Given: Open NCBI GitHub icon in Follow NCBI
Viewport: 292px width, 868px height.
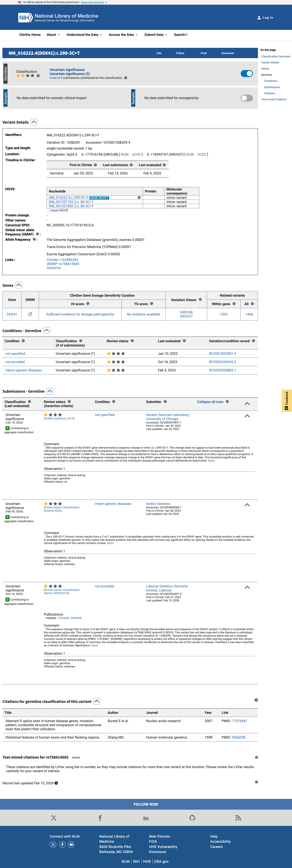Looking at the screenshot, I should pos(192,818).
